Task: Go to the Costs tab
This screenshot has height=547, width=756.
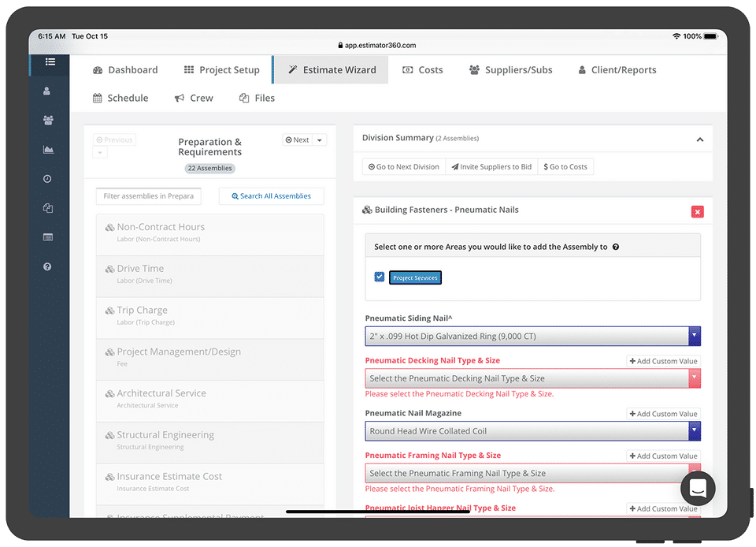Action: pos(422,70)
